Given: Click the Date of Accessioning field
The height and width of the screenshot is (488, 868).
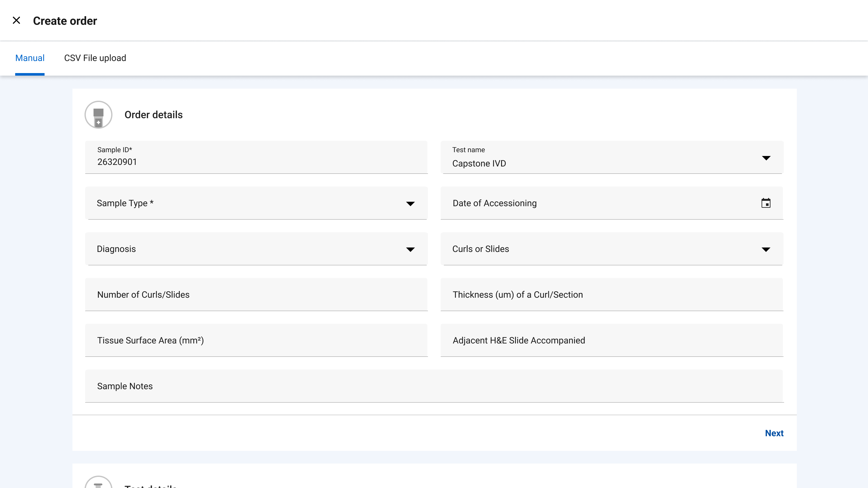Looking at the screenshot, I should tap(573, 203).
